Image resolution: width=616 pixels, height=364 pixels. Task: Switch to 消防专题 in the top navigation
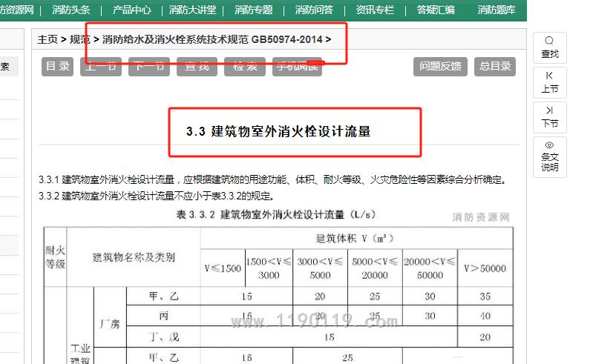253,10
